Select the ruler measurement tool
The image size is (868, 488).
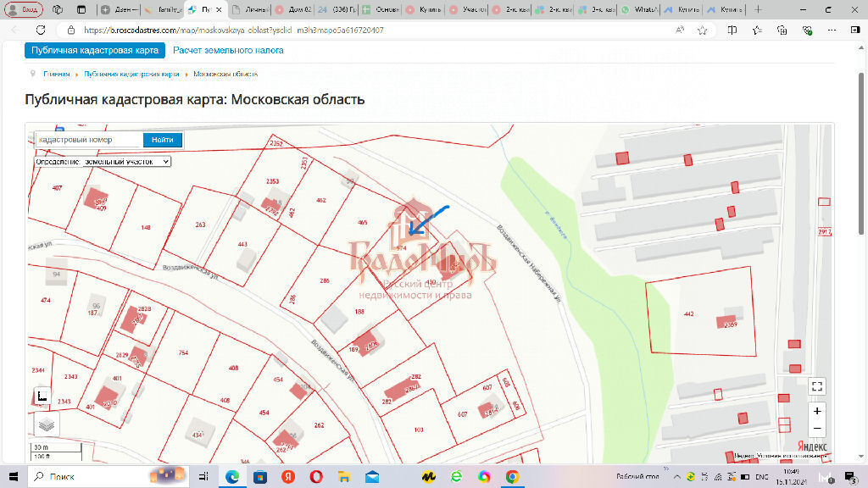(42, 395)
